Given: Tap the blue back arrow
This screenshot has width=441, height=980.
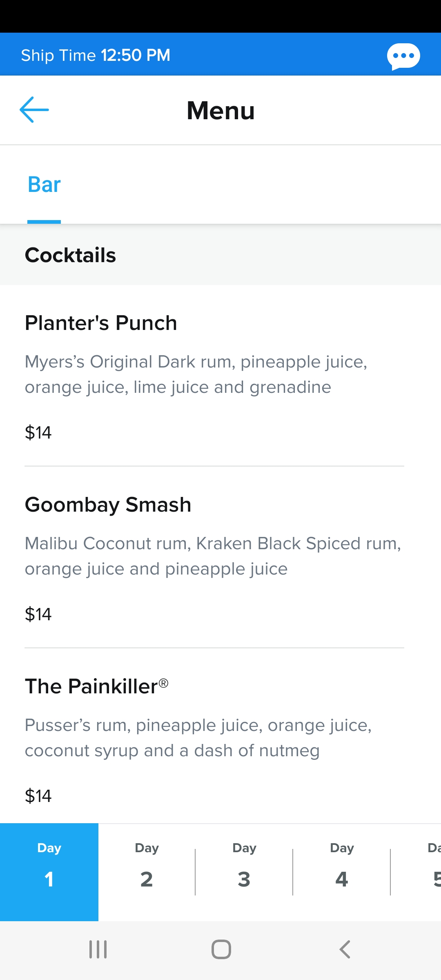Looking at the screenshot, I should [x=34, y=109].
